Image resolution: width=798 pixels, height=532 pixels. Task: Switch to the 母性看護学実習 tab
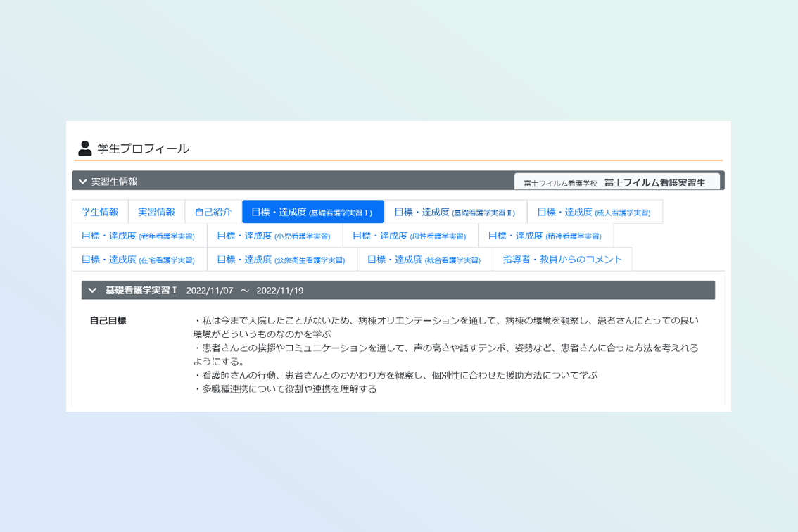click(410, 236)
